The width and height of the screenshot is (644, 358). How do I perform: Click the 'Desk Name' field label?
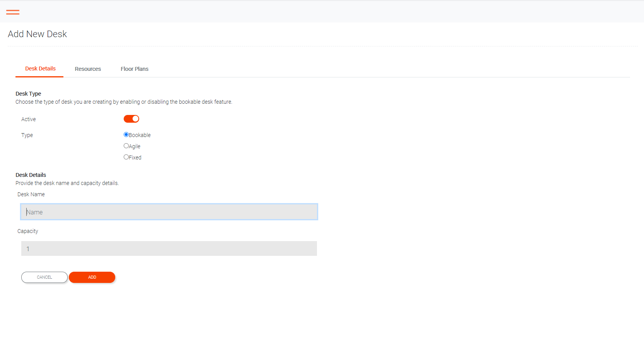click(31, 194)
